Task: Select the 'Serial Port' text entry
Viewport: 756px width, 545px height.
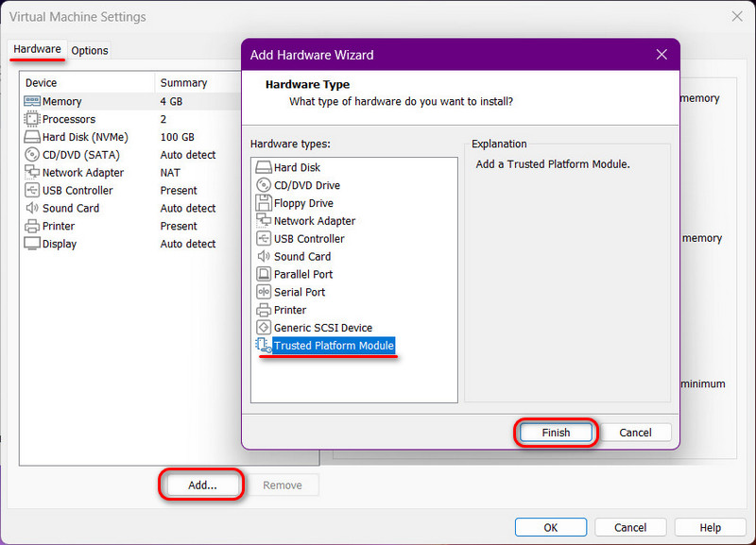Action: pyautogui.click(x=300, y=292)
